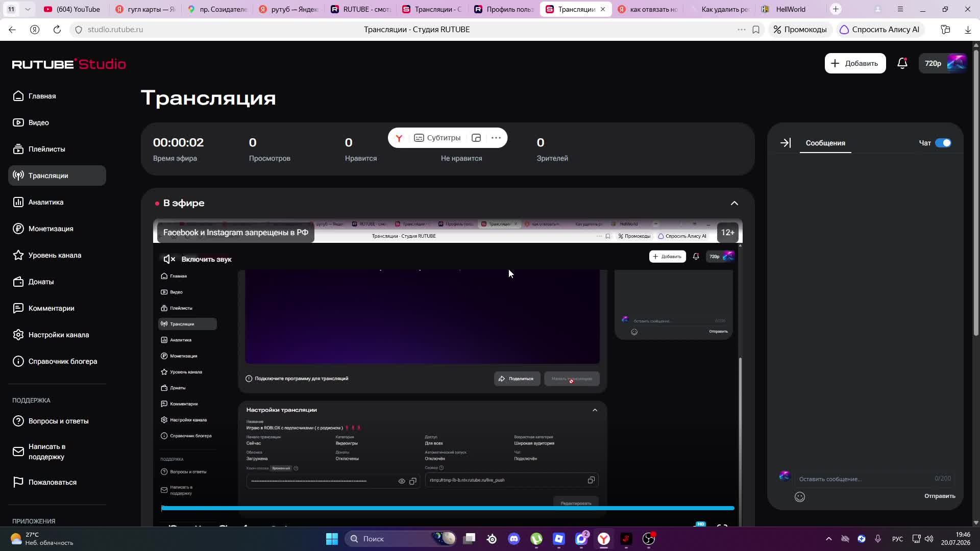The image size is (980, 551).
Task: Toggle the Чат switch off
Action: [943, 143]
